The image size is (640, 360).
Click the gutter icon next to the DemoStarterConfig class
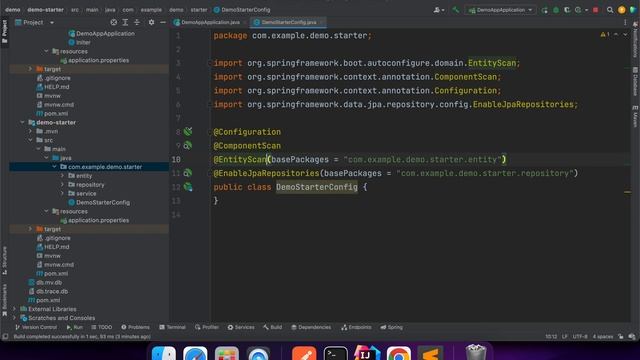pos(188,187)
